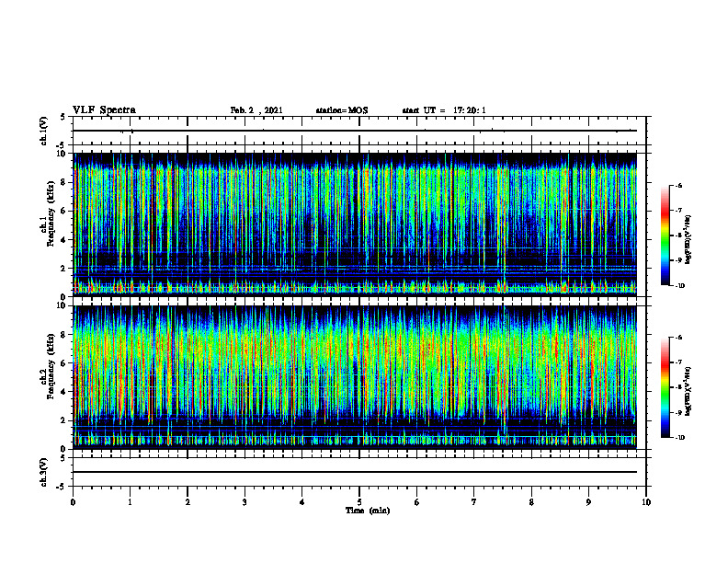Select the ch.2 colorbar "log(PSD)(V²/Hz)" label

688,392
